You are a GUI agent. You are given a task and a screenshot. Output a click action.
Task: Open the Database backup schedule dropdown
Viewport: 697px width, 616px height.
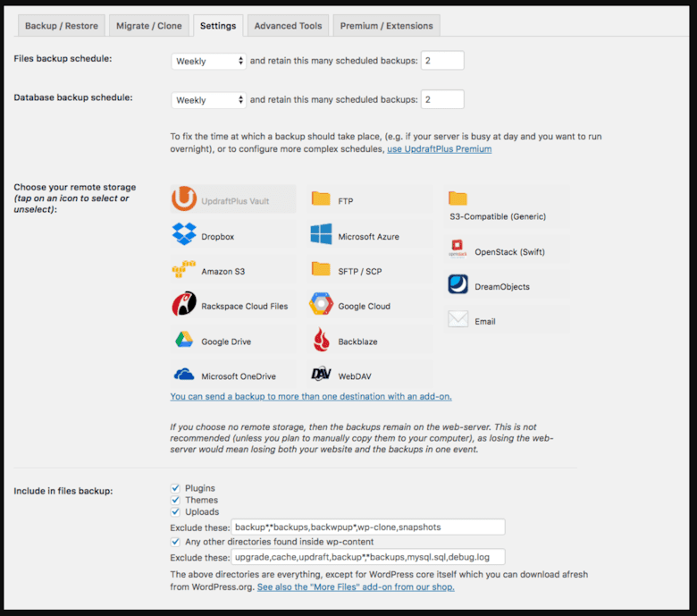[x=208, y=100]
